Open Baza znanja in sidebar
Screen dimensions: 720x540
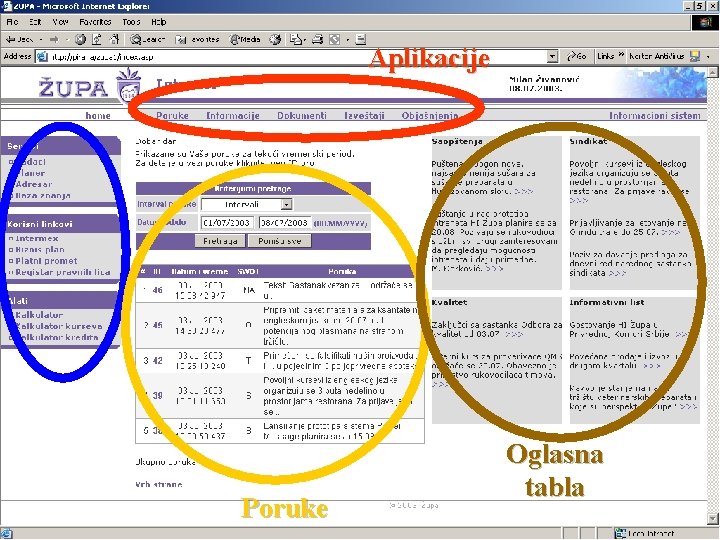[43, 196]
